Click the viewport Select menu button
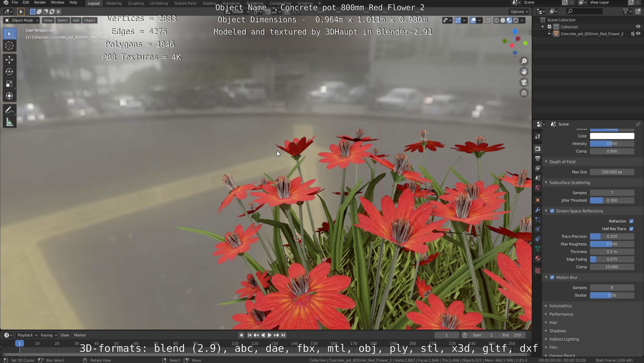 pyautogui.click(x=62, y=20)
